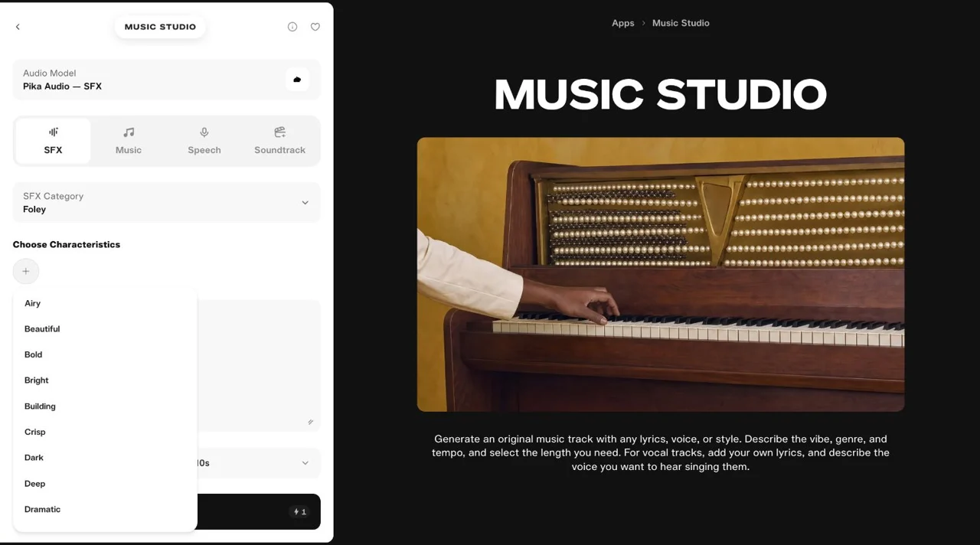Click the Pika Audio model logo icon
980x545 pixels.
[x=298, y=80]
